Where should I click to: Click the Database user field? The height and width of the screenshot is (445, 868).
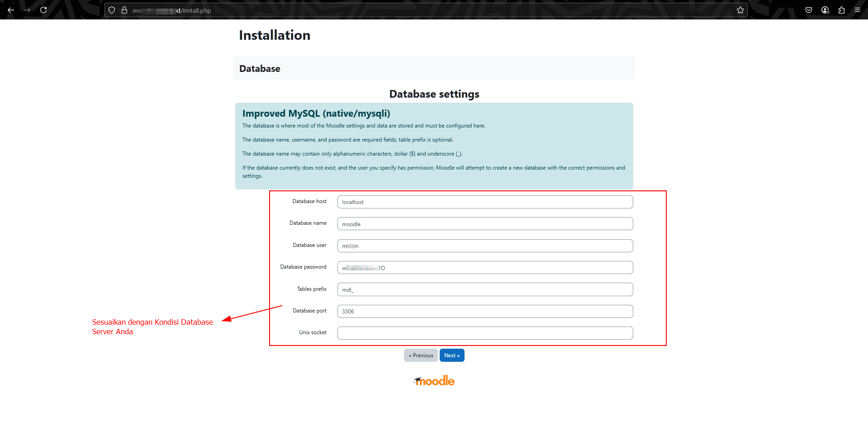click(x=484, y=246)
